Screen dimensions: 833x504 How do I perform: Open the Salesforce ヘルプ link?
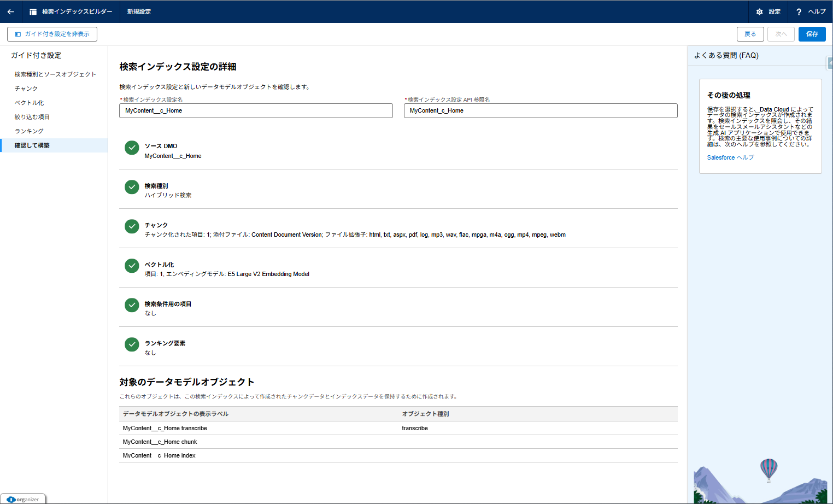click(730, 157)
